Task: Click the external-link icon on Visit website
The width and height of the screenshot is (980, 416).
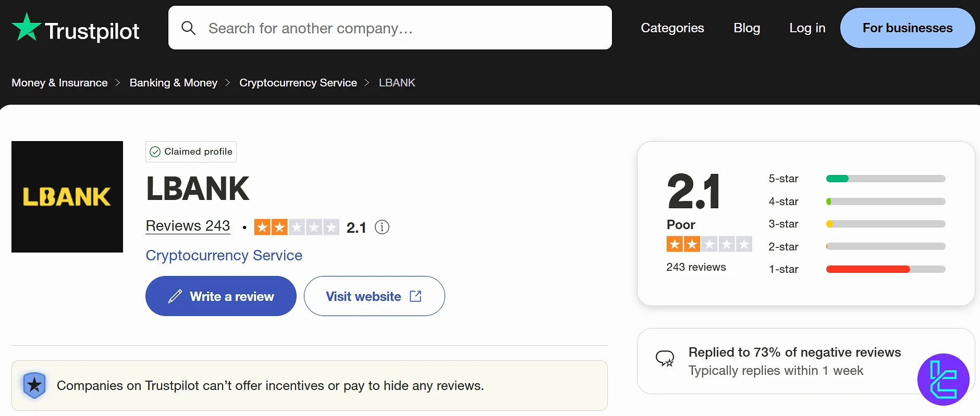Action: click(x=415, y=296)
